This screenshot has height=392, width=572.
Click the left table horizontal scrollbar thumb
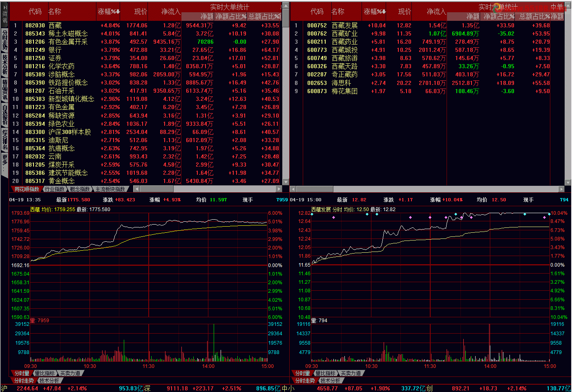[157, 189]
